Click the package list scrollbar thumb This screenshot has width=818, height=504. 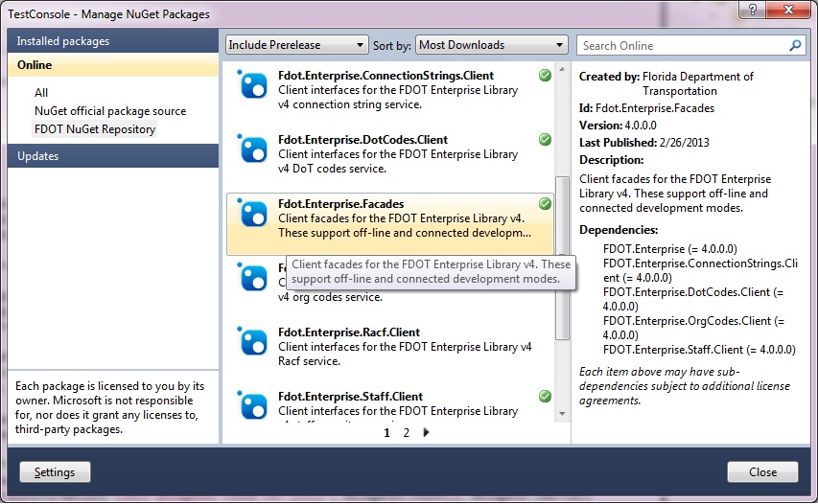tap(562, 258)
